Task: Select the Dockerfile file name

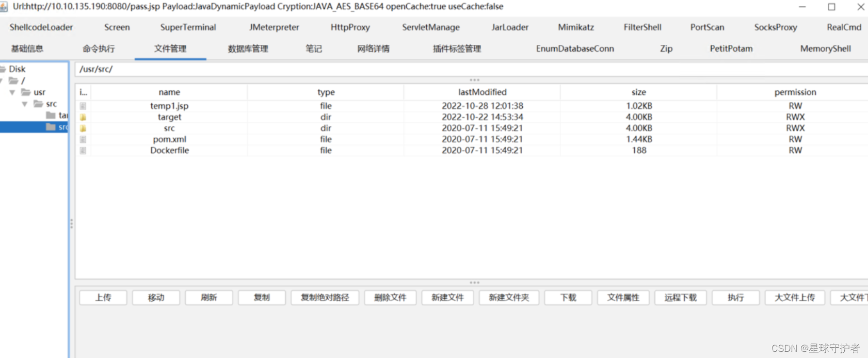Action: [x=169, y=151]
